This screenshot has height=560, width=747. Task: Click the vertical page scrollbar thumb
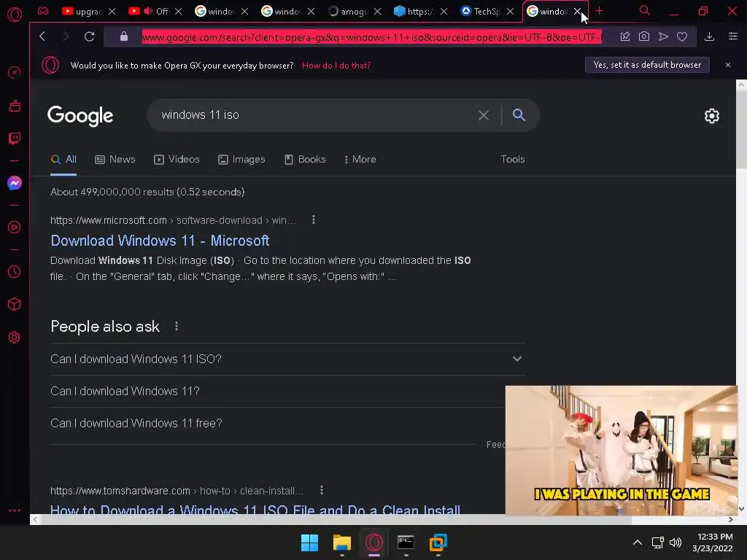coord(741,130)
